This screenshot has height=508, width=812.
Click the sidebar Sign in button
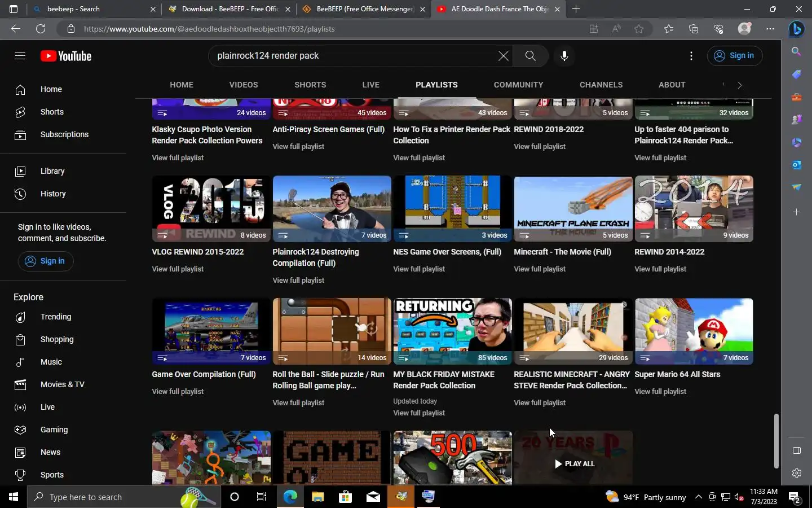(46, 261)
